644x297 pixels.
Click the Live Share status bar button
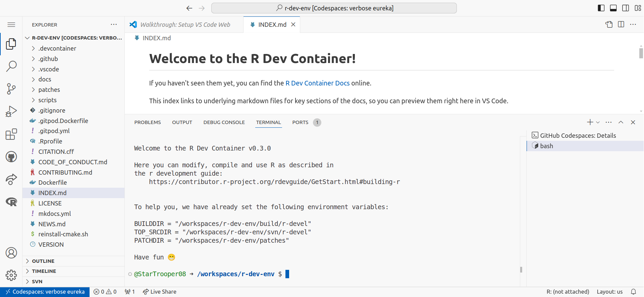pyautogui.click(x=160, y=292)
